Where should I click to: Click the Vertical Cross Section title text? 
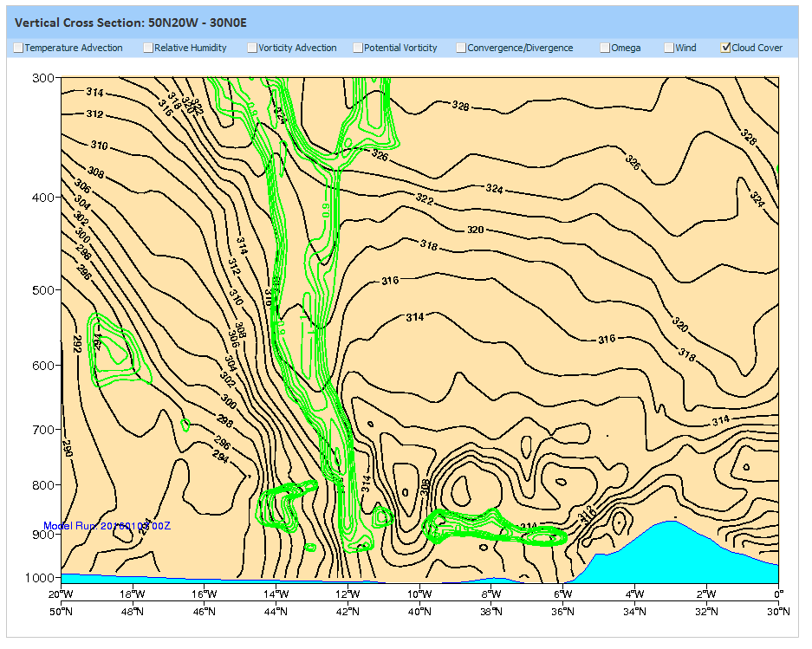click(131, 23)
